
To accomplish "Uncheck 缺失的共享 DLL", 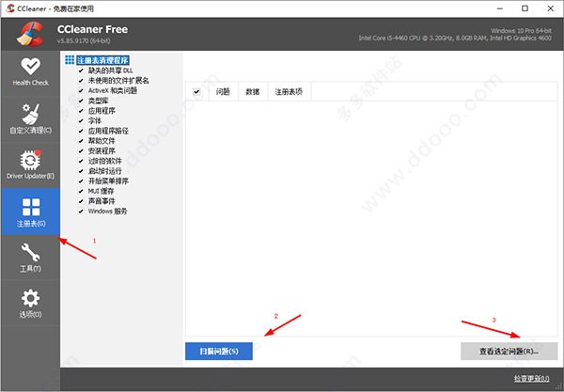I will point(81,71).
